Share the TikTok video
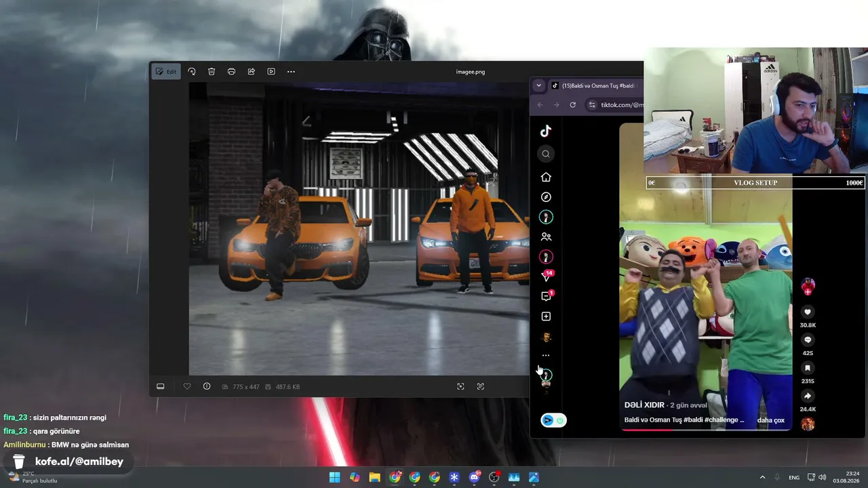This screenshot has height=488, width=868. (x=808, y=396)
